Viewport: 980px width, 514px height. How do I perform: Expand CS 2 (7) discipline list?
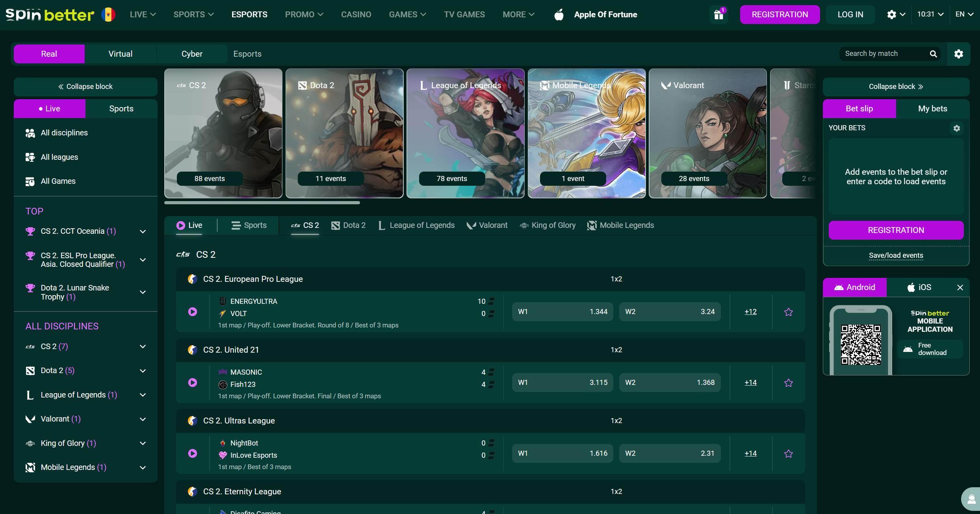pyautogui.click(x=143, y=347)
